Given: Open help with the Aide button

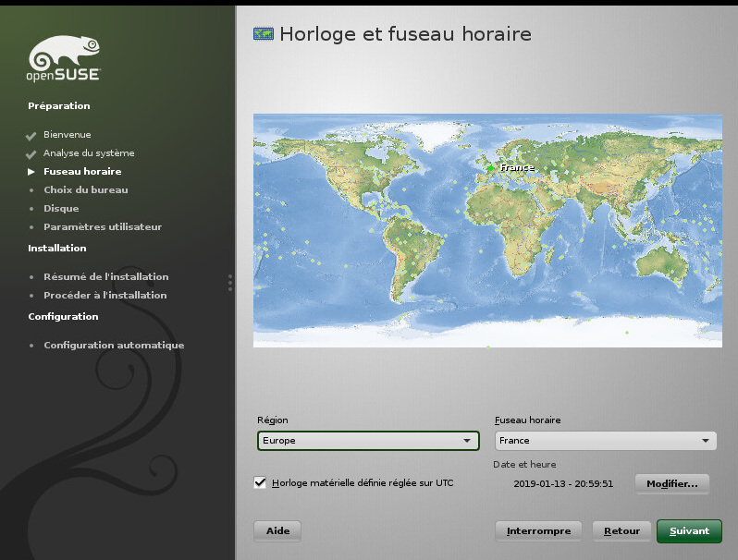Looking at the screenshot, I should click(277, 531).
